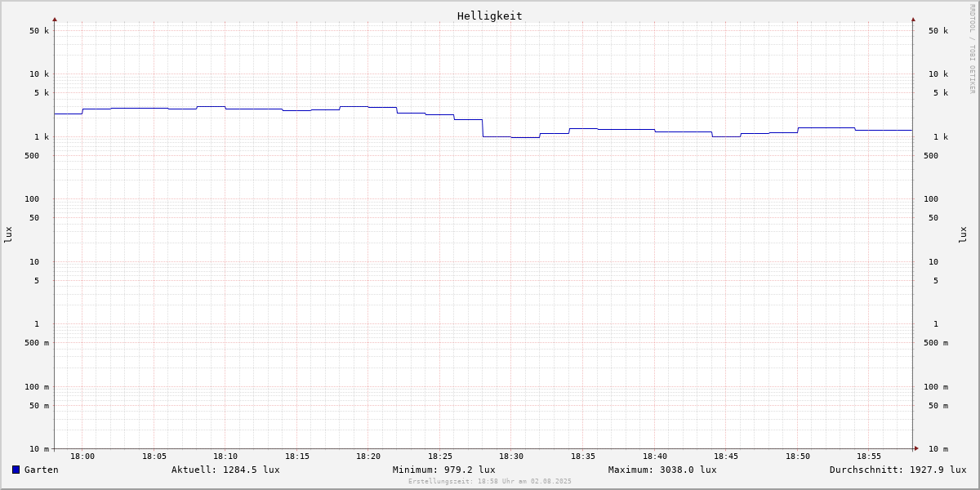The height and width of the screenshot is (490, 980).
Task: Click the Durchschnitt: 1927.9 lux value
Action: pos(898,470)
